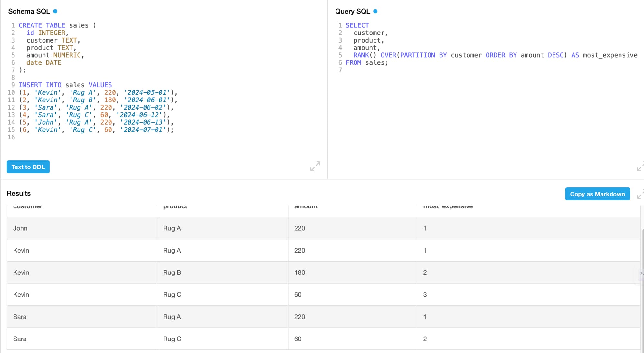Place cursor on the CREATE TABLE sales line
Screen dimensions: 644x353
tap(57, 25)
